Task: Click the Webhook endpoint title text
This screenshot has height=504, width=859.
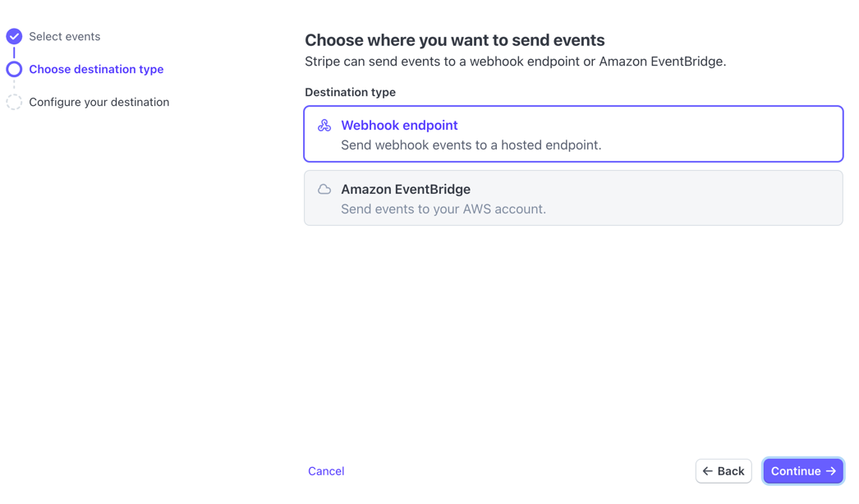Action: click(x=399, y=126)
